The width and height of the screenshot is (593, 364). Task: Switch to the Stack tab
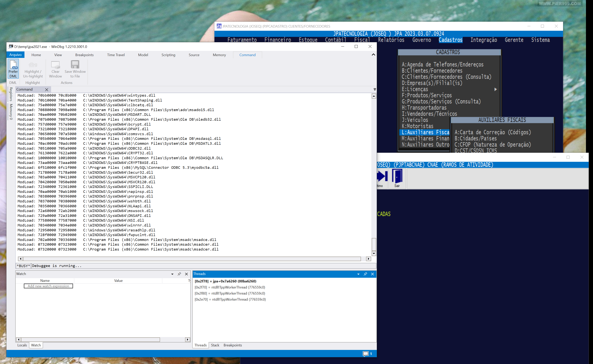point(215,345)
